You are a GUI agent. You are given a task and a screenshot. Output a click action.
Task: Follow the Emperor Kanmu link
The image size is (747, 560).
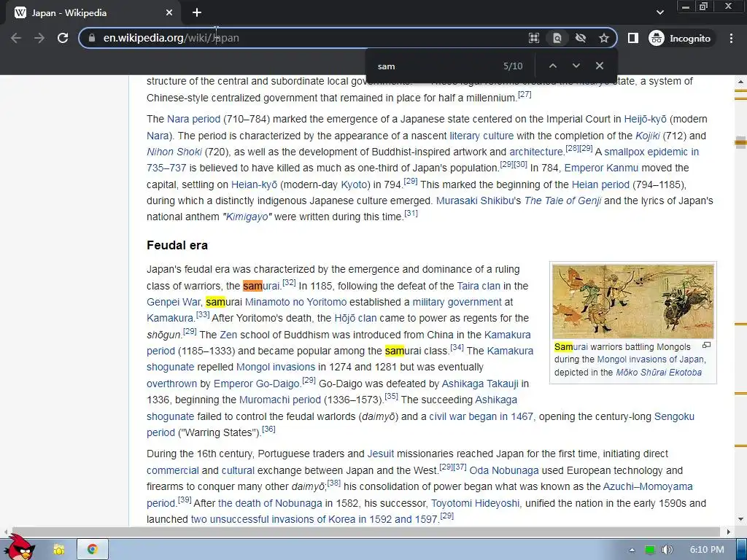coord(601,168)
